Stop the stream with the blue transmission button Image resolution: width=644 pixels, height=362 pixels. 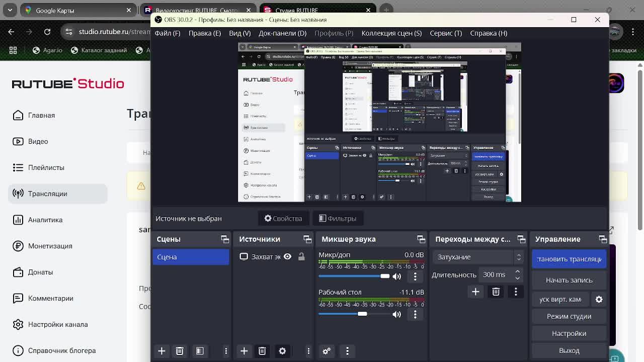tap(569, 259)
